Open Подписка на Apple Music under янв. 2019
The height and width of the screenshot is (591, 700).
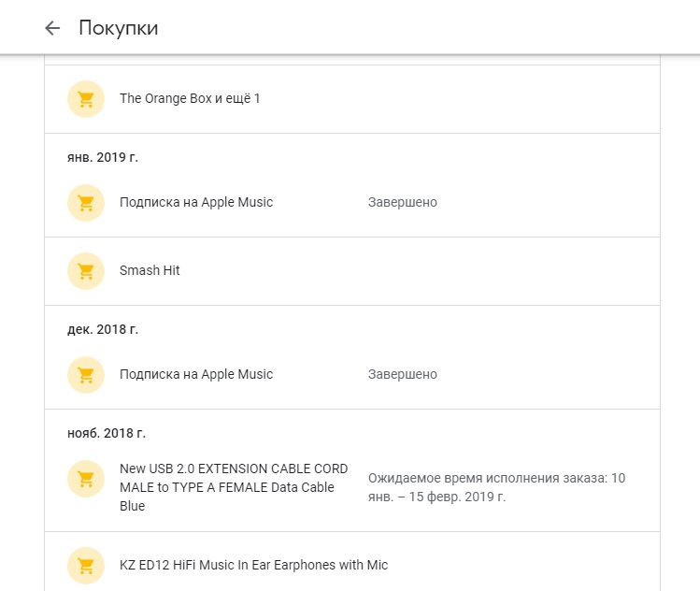(196, 202)
